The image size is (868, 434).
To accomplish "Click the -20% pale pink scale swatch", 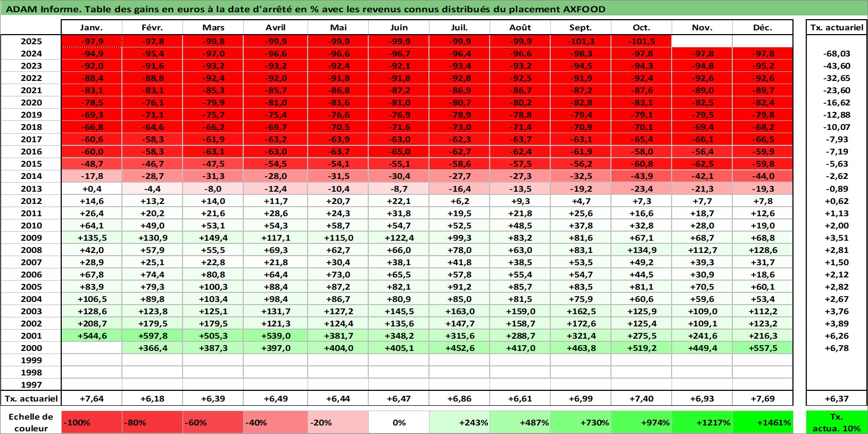I will coord(338,422).
